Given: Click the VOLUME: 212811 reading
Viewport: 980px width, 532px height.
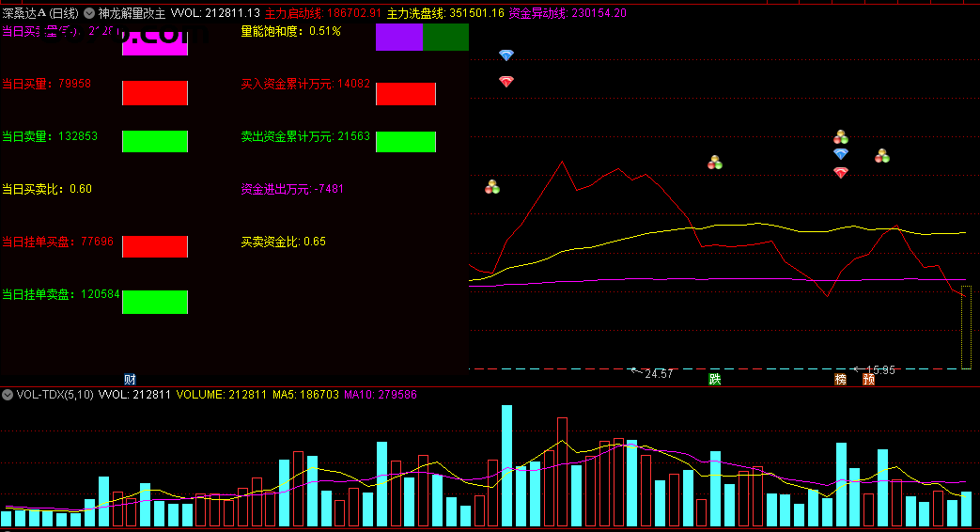Looking at the screenshot, I should click(221, 395).
